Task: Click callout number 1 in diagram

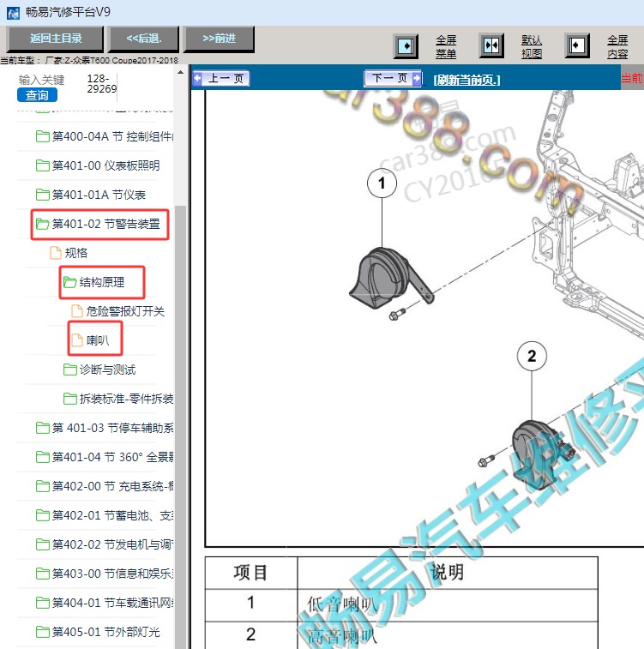Action: pyautogui.click(x=382, y=183)
